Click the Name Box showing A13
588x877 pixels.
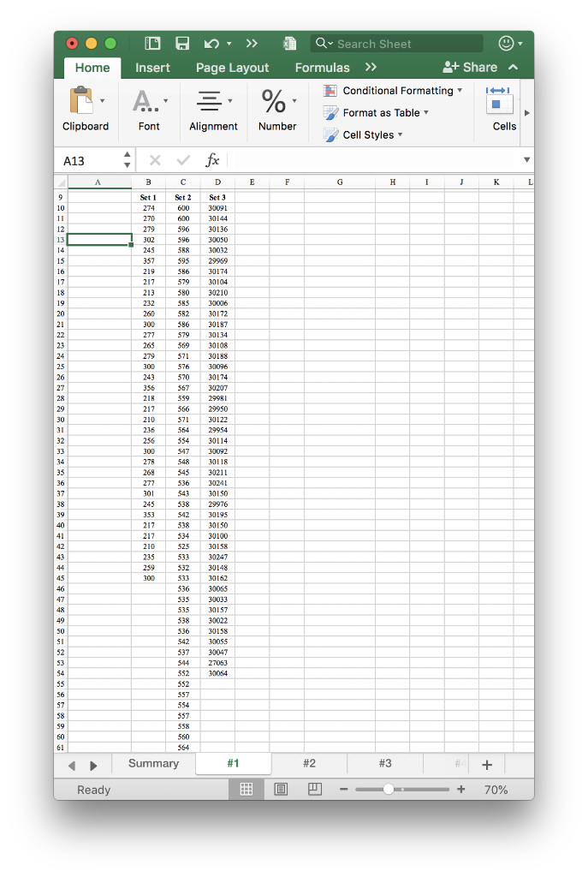click(x=89, y=161)
